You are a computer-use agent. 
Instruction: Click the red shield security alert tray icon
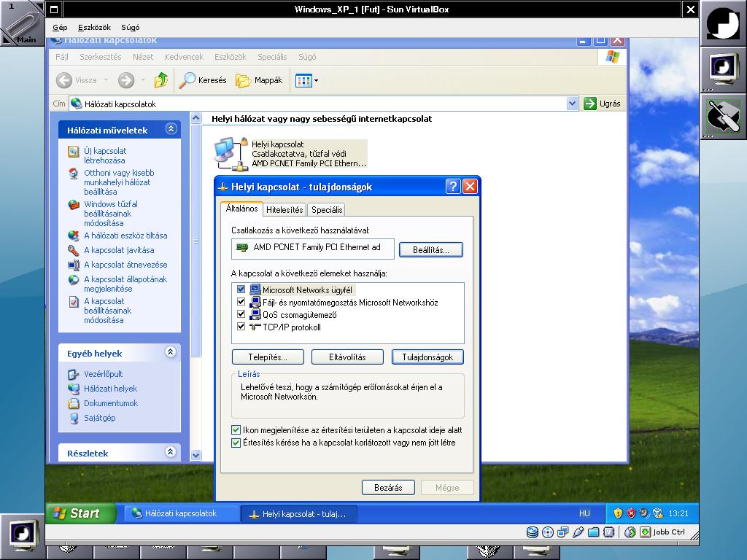(631, 513)
